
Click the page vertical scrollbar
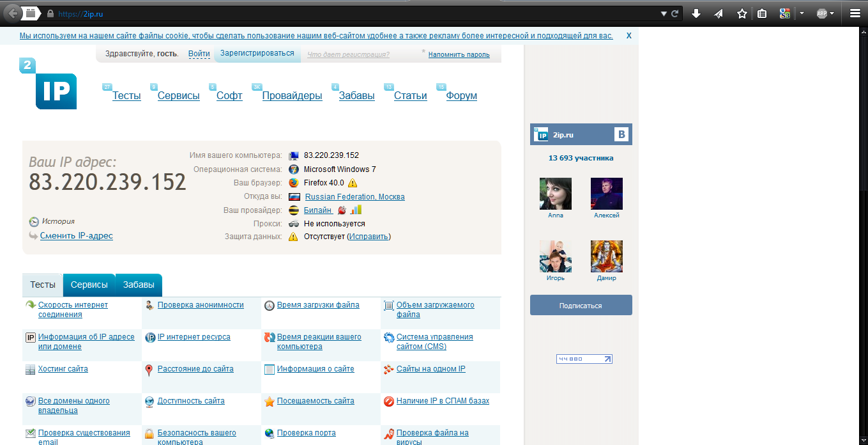[863, 237]
